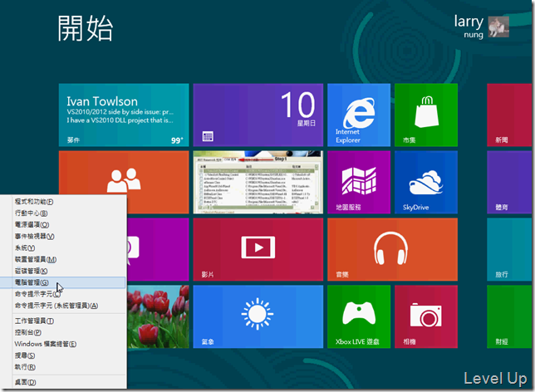Choose 電源選項(O) menu entry
Screen dimensions: 535x392
63,225
